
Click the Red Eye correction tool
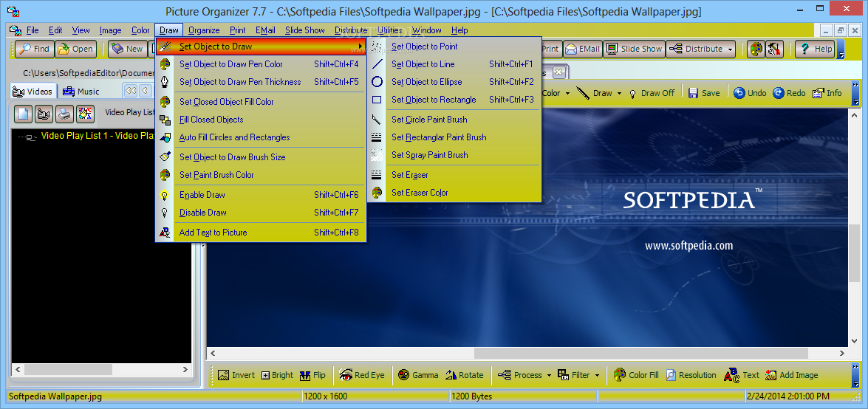(361, 375)
